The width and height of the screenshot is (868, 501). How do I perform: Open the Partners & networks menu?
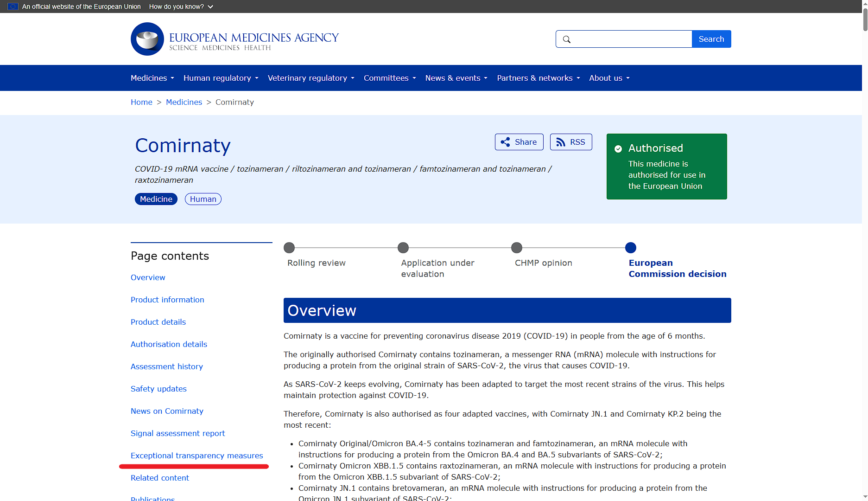point(539,78)
